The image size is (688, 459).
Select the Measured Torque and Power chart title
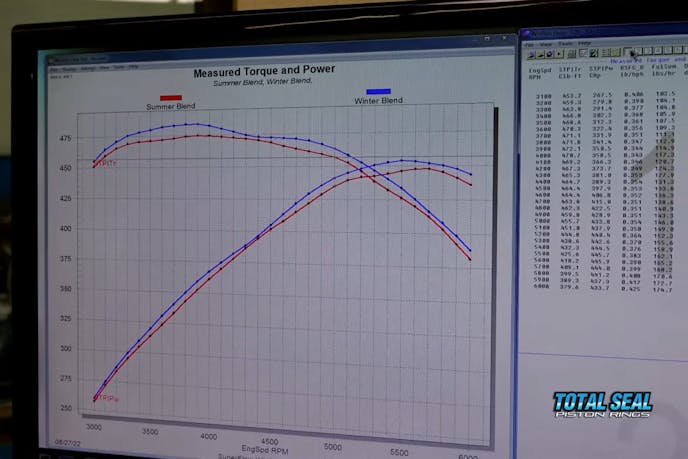tap(264, 71)
